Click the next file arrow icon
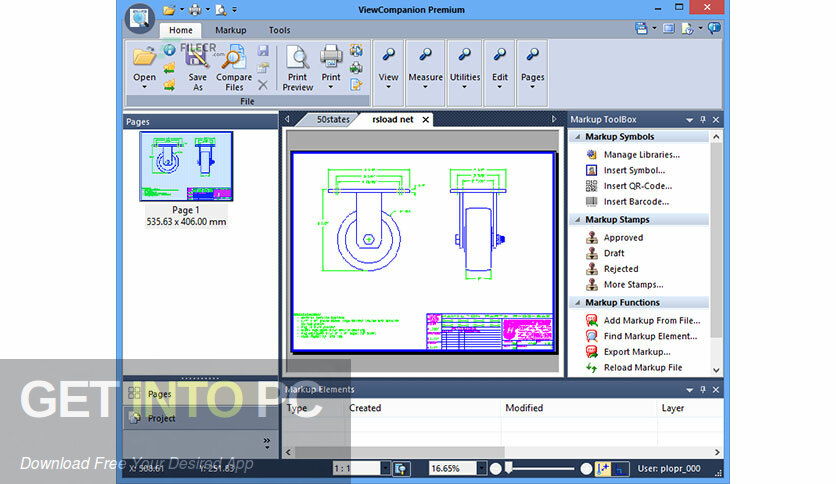 (170, 85)
